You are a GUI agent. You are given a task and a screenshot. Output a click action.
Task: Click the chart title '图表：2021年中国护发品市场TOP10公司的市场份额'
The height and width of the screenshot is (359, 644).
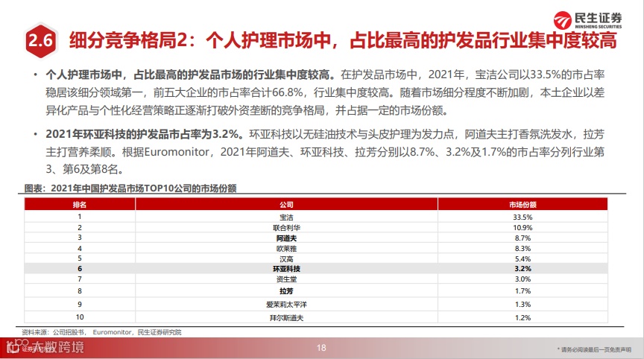point(130,188)
